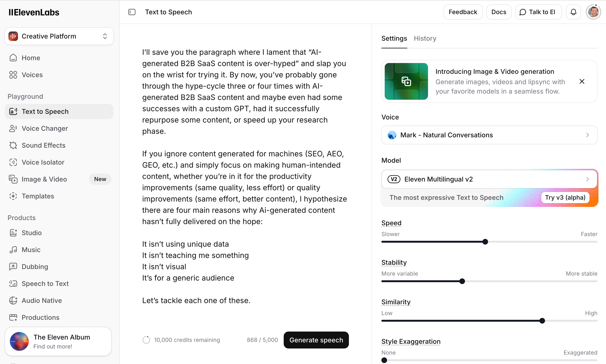
Task: Switch to the History tab
Action: [425, 39]
